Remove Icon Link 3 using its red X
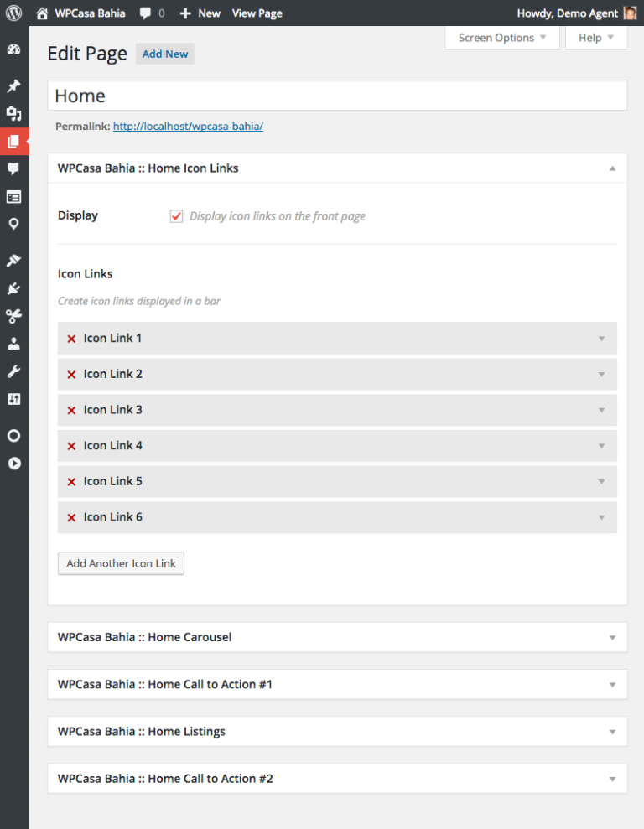Screen dimensions: 644x829 tap(70, 410)
